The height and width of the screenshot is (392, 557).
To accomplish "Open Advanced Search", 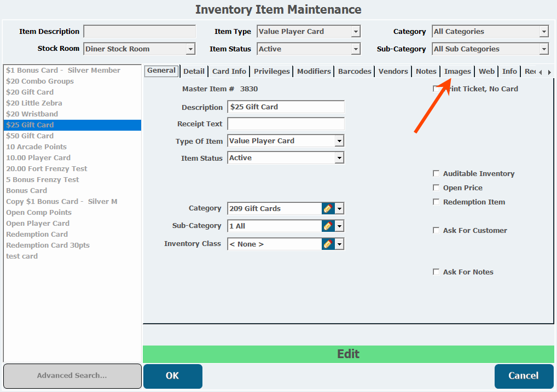I will [72, 376].
